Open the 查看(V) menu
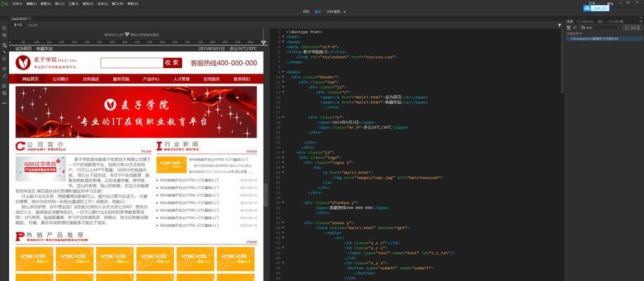This screenshot has height=281, width=644. coord(46,4)
